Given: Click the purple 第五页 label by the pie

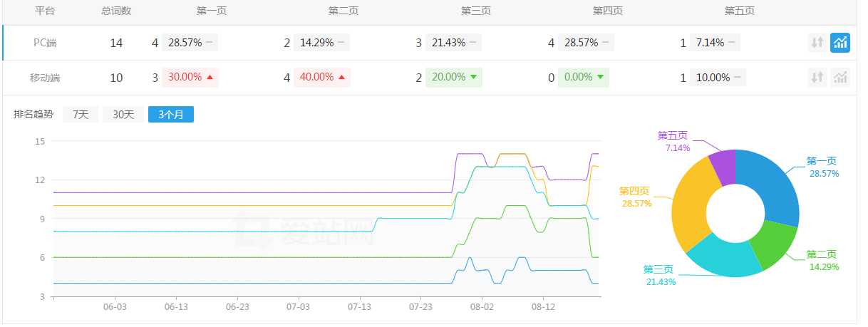Looking at the screenshot, I should point(672,135).
